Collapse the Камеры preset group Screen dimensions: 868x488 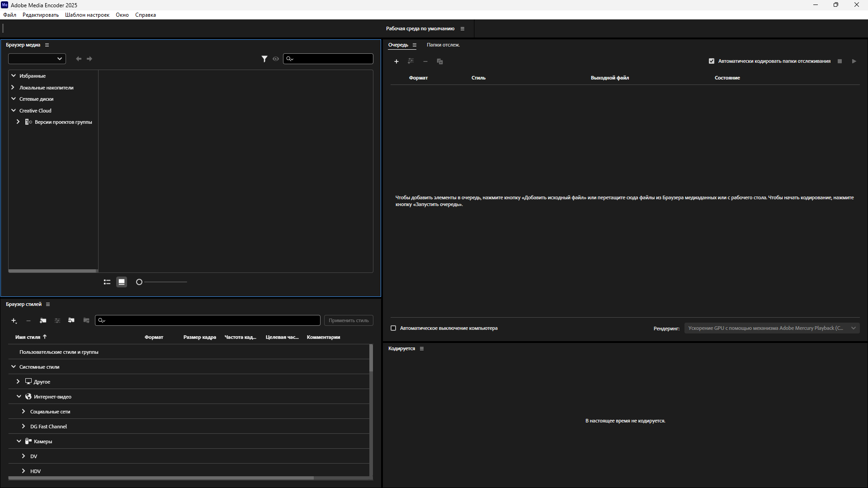pyautogui.click(x=19, y=441)
